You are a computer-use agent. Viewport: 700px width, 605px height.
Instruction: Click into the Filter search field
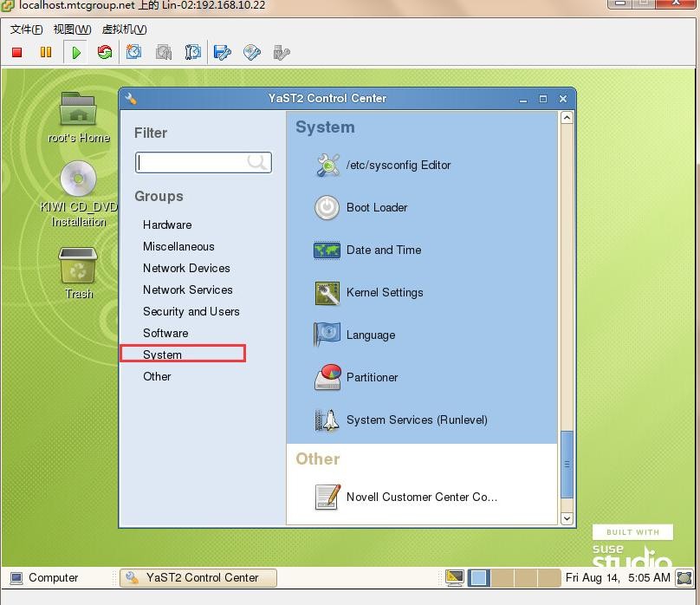tap(203, 162)
